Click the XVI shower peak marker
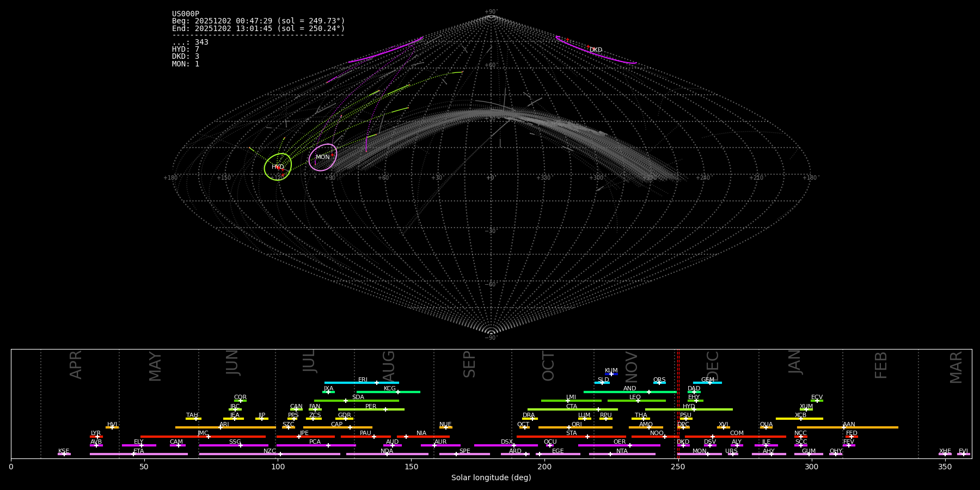 [724, 427]
